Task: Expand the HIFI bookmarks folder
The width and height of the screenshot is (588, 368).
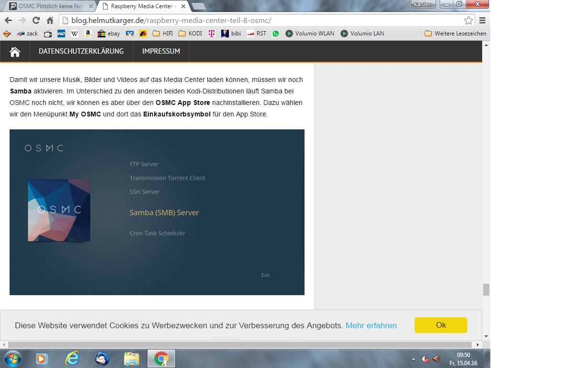Action: point(163,34)
